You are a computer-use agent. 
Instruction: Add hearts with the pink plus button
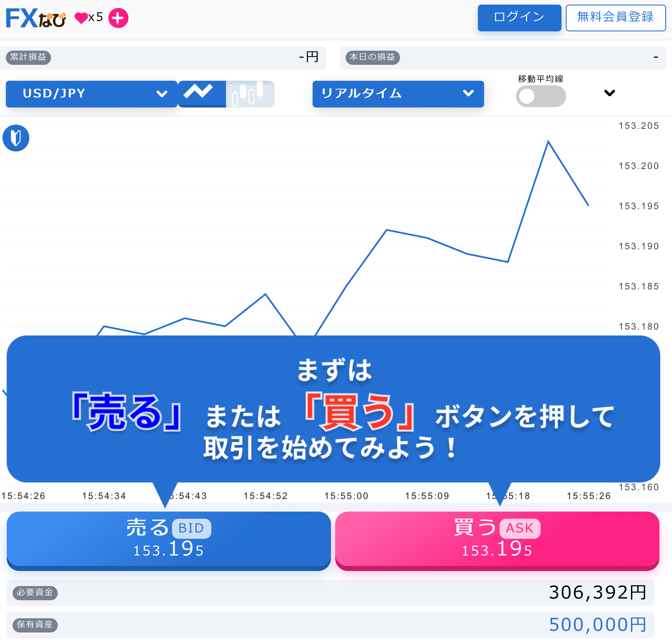118,18
